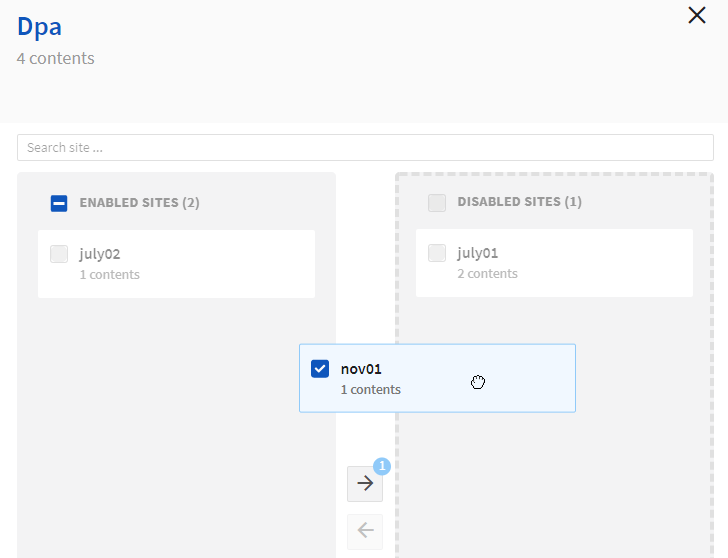Click the right arrow move button
This screenshot has width=728, height=558.
tap(365, 484)
